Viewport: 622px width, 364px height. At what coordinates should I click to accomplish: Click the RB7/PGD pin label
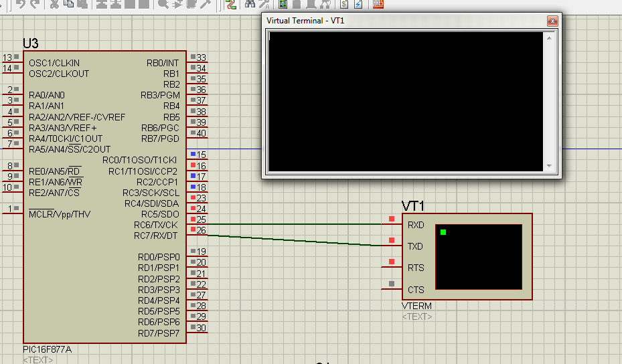click(160, 139)
